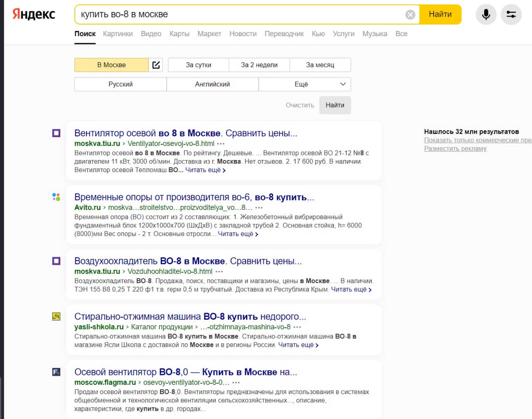
Task: Open Временные опоры от производителя result
Action: point(194,197)
